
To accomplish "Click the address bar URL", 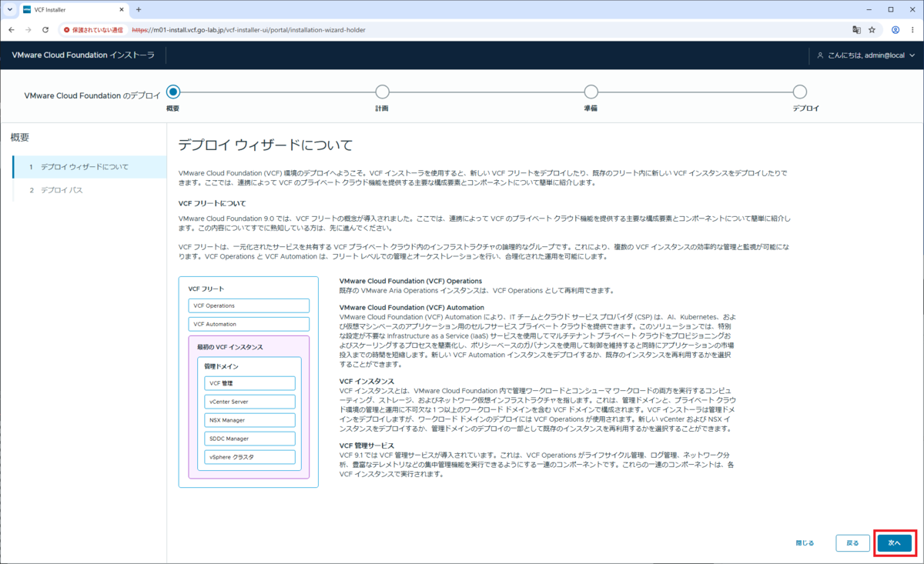I will coord(249,30).
